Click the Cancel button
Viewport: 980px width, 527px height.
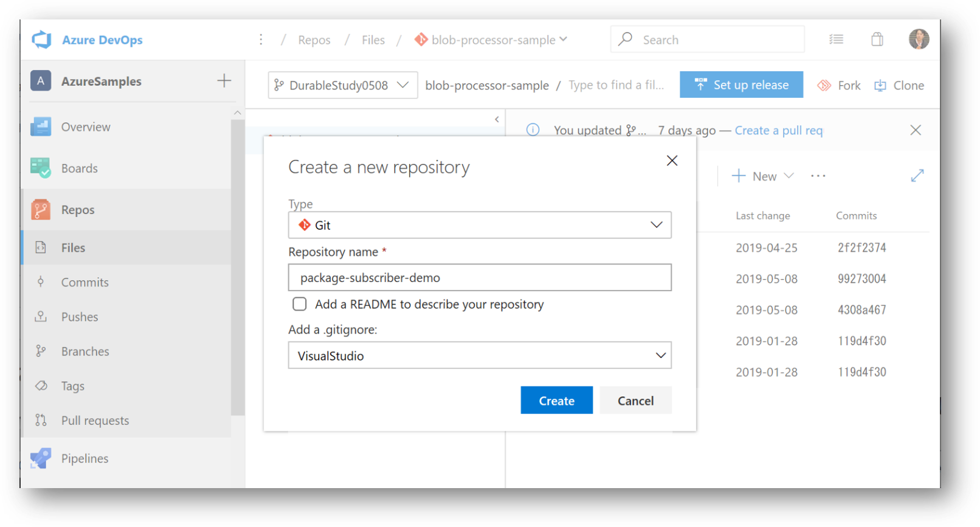pos(636,401)
